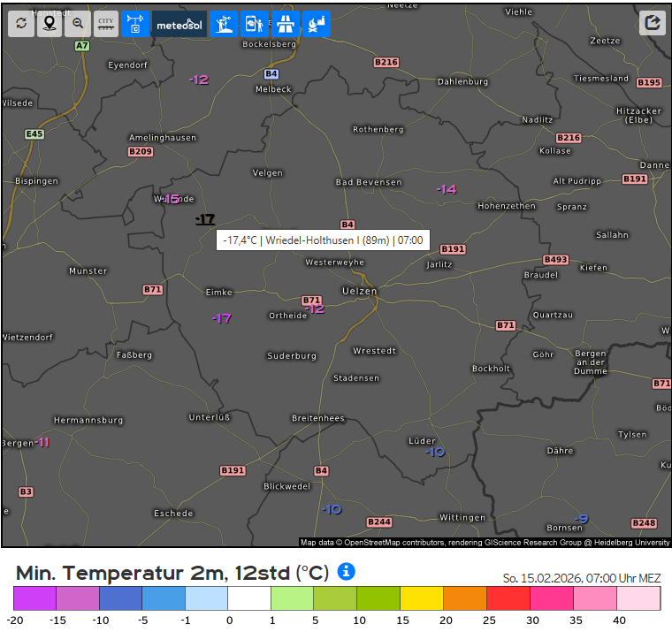Open the weather phone app icon
This screenshot has width=672, height=632.
click(x=255, y=24)
